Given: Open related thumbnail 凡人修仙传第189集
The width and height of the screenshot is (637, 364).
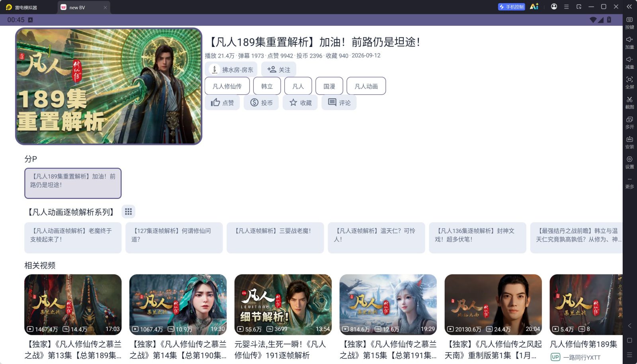Looking at the screenshot, I should (586, 304).
